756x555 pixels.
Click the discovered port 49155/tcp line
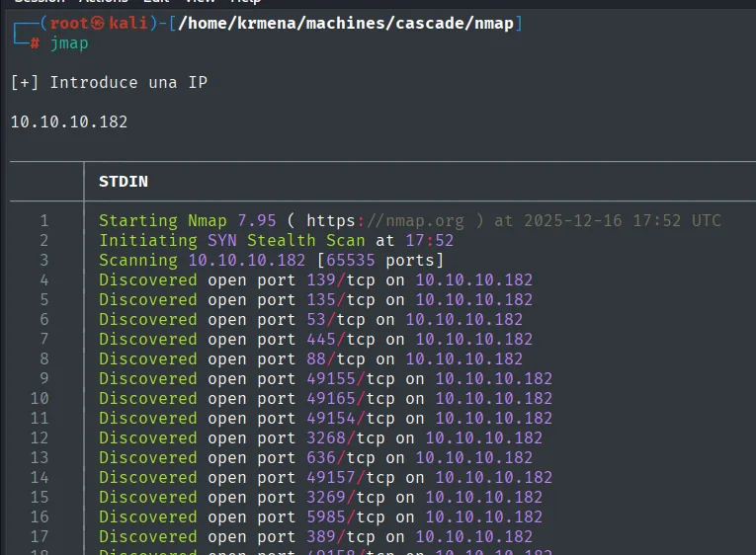pos(325,378)
